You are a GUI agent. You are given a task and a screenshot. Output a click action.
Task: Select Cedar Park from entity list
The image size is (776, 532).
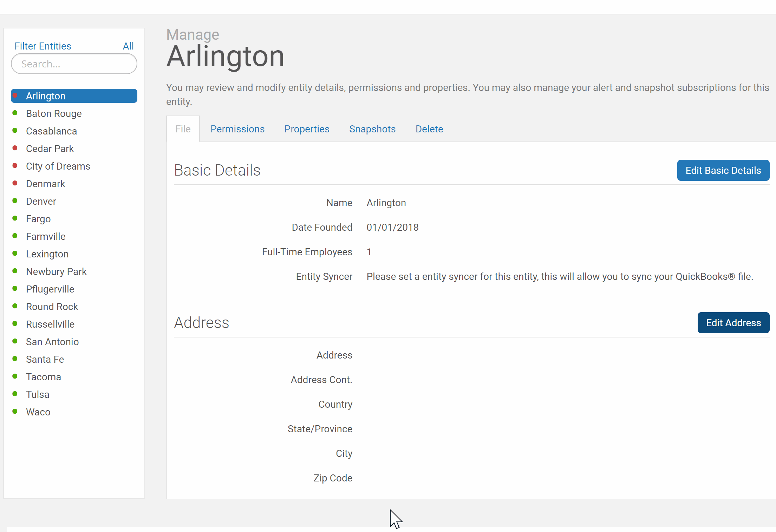pos(50,149)
